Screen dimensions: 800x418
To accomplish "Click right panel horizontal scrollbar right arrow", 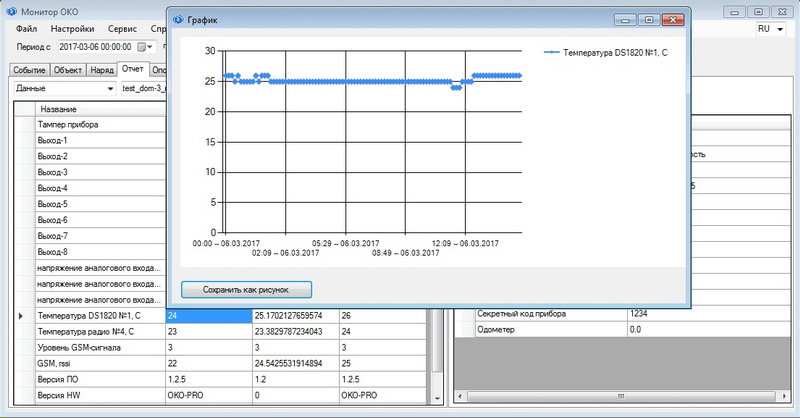I will [785, 396].
